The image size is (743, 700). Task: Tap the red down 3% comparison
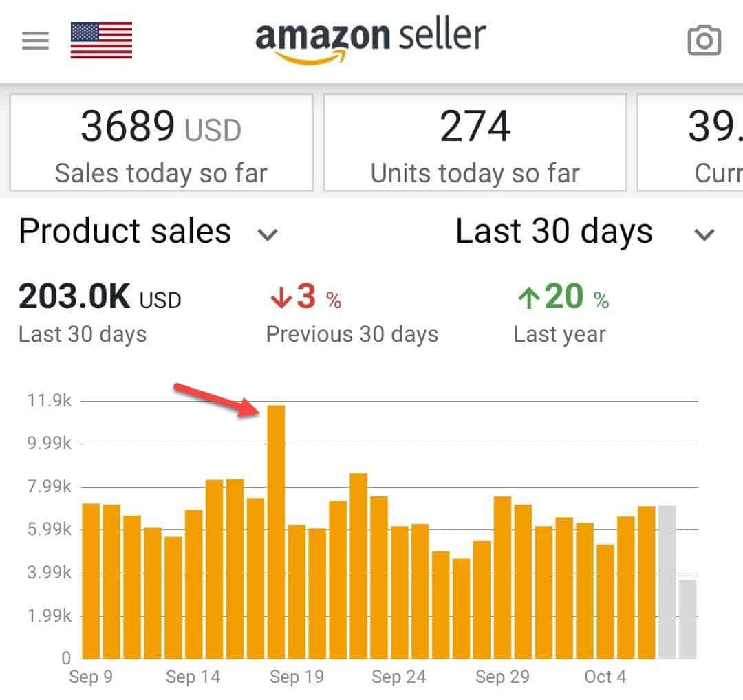coord(305,298)
